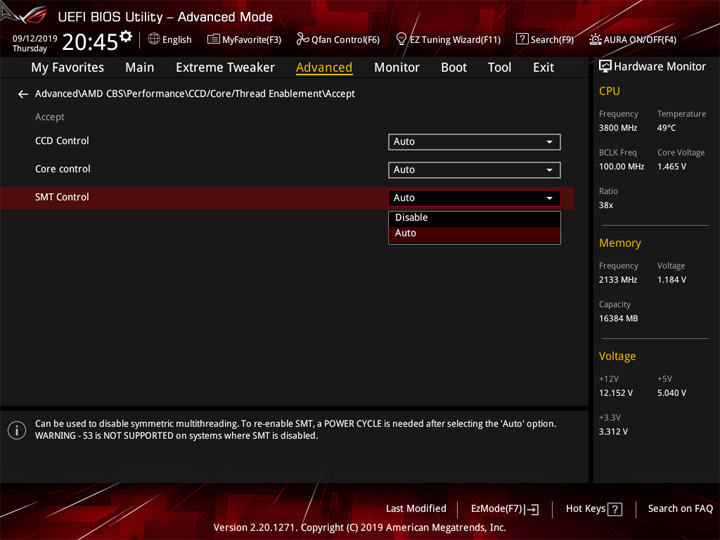Click Search on FAQ link
720x540 pixels.
(x=680, y=509)
